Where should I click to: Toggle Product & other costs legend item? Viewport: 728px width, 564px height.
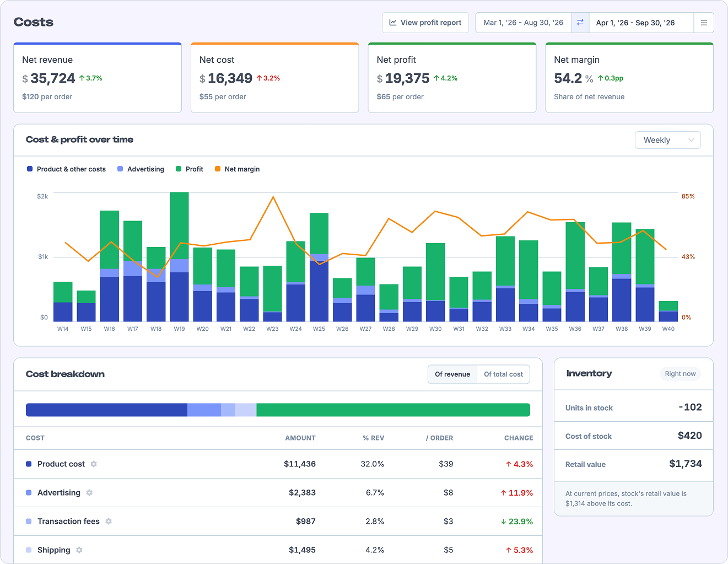coord(66,169)
